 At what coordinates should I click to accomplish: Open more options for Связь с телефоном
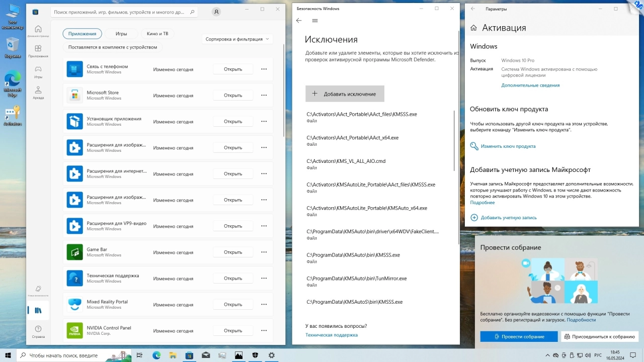[264, 69]
